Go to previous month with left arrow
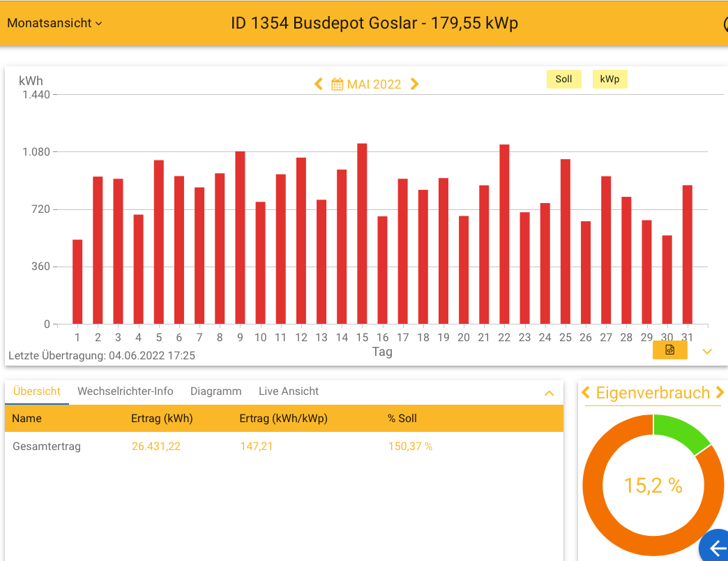 click(x=319, y=84)
